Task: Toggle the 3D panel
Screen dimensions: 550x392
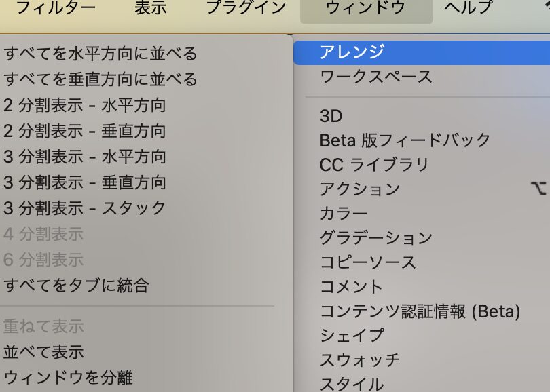Action: click(331, 116)
